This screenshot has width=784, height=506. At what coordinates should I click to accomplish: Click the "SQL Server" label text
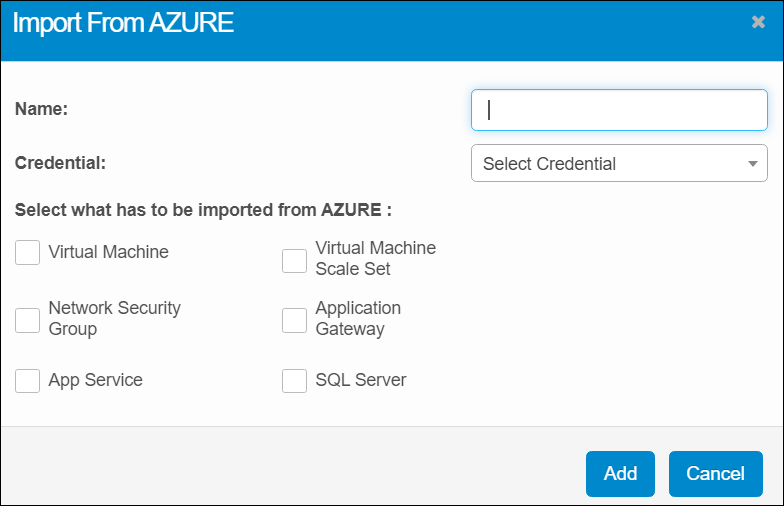[x=361, y=380]
